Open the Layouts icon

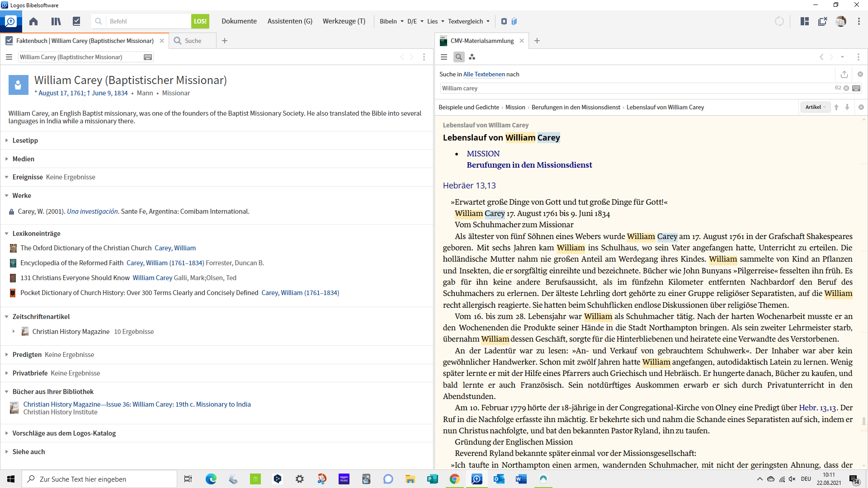pyautogui.click(x=805, y=21)
